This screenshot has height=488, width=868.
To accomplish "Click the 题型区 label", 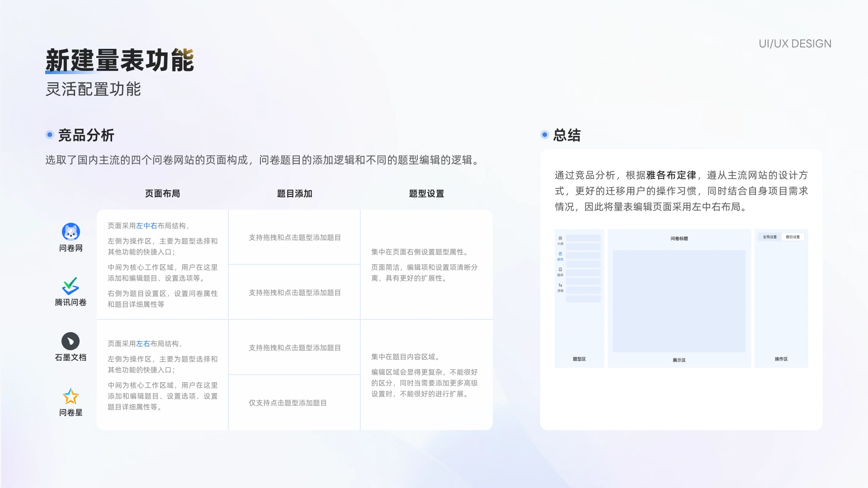I will click(x=579, y=359).
